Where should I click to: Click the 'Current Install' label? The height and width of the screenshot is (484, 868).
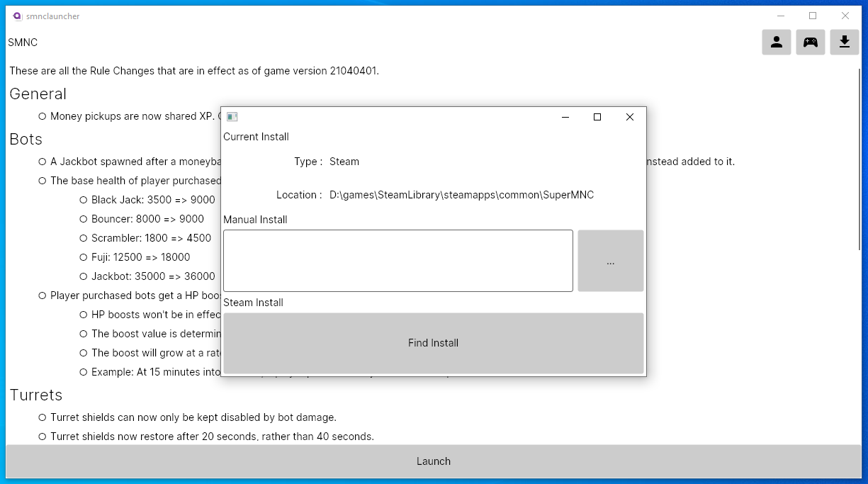click(x=256, y=137)
